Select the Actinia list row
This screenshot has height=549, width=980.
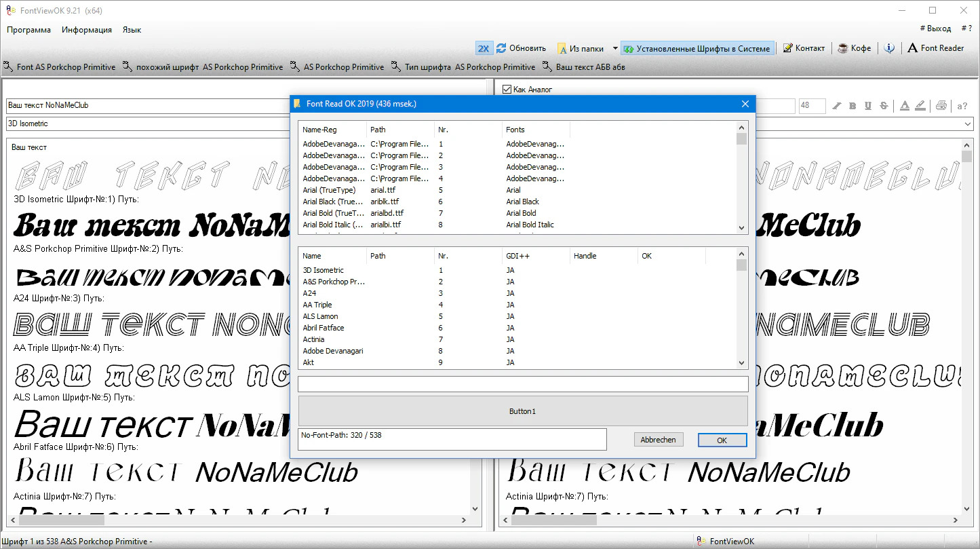[313, 339]
